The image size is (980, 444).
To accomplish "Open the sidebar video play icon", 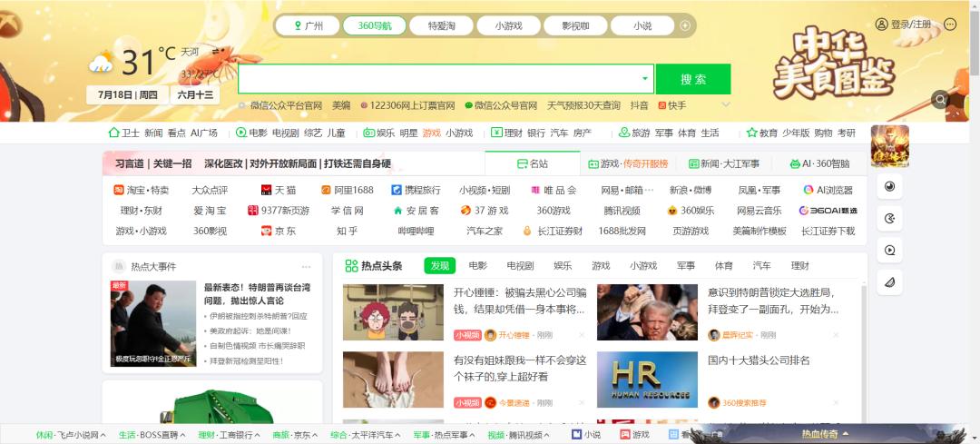I will click(889, 251).
